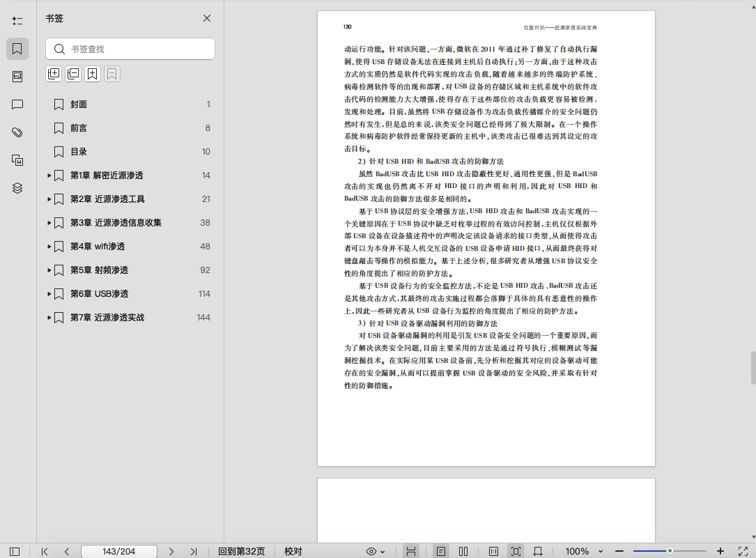The width and height of the screenshot is (756, 558).
Task: Select single page view
Action: [x=440, y=551]
